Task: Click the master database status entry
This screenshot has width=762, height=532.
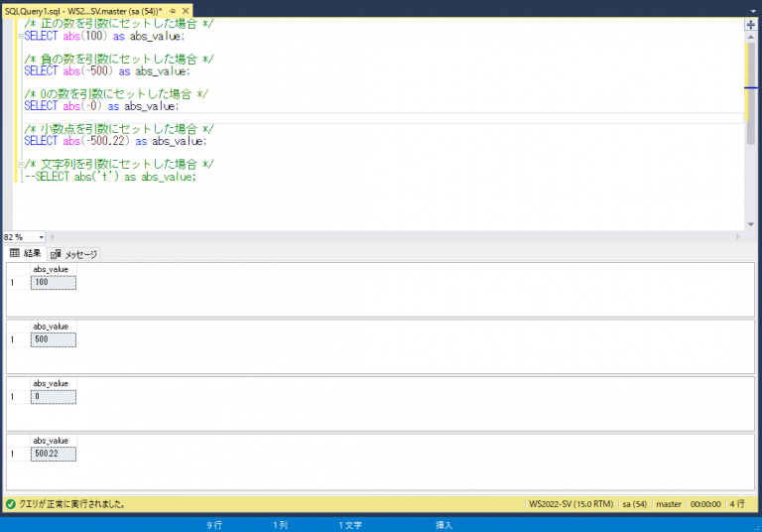Action: (x=669, y=504)
